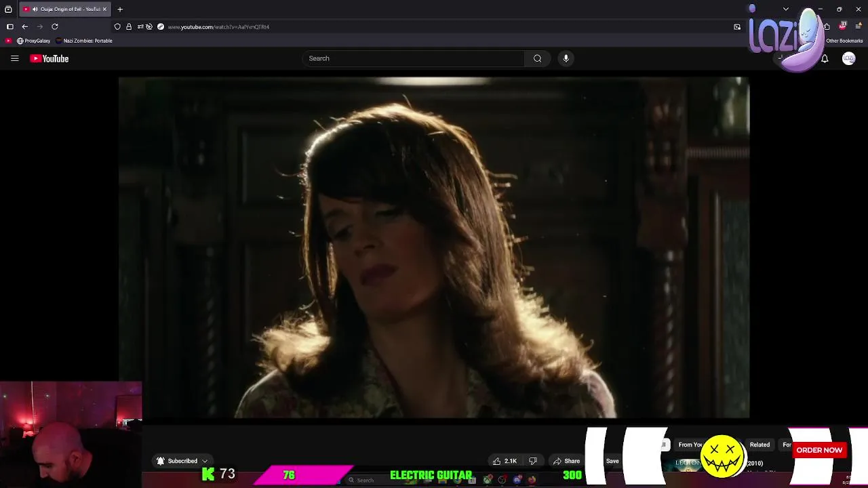The height and width of the screenshot is (488, 868).
Task: Open Xbox icon in Windows taskbar
Action: tap(488, 480)
